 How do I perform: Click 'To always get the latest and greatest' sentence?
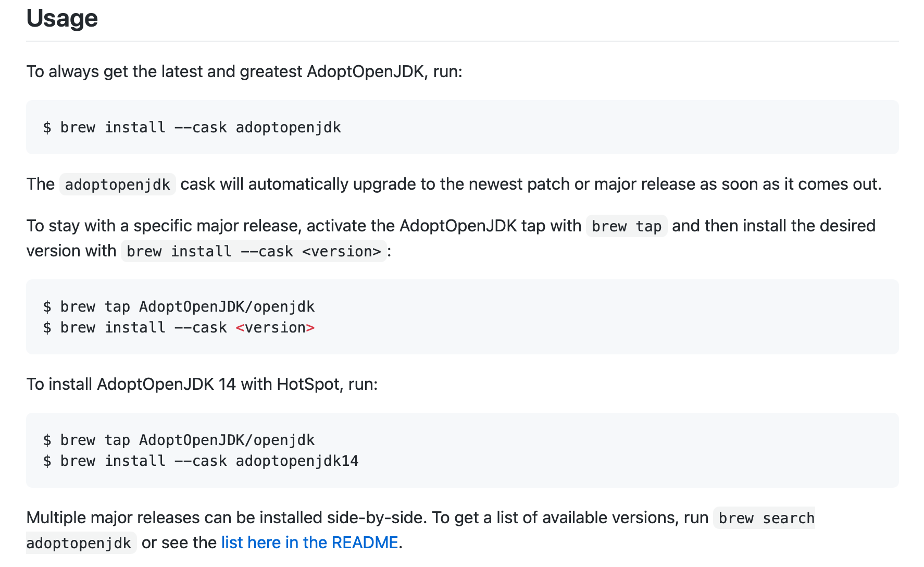[x=244, y=71]
